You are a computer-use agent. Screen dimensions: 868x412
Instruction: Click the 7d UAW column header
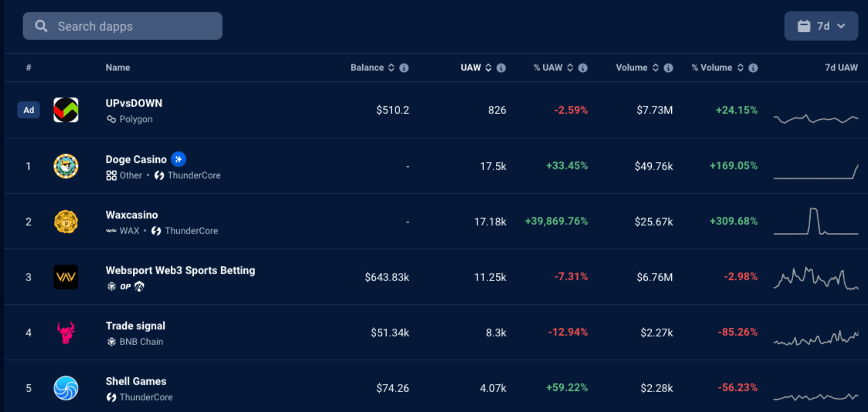tap(841, 67)
